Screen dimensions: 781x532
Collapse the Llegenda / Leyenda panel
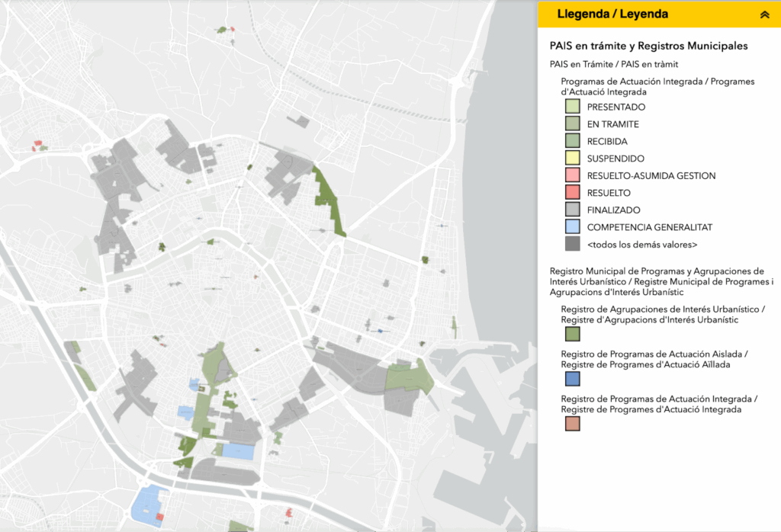click(764, 14)
